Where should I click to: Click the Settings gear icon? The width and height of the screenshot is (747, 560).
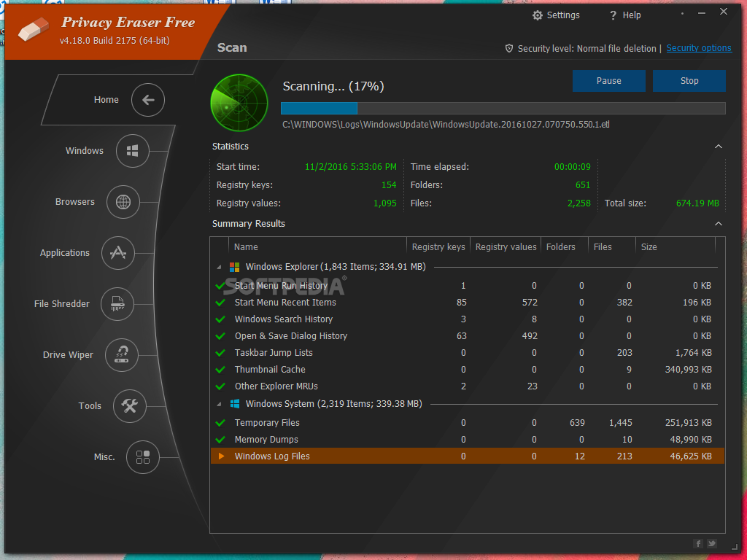tap(538, 15)
